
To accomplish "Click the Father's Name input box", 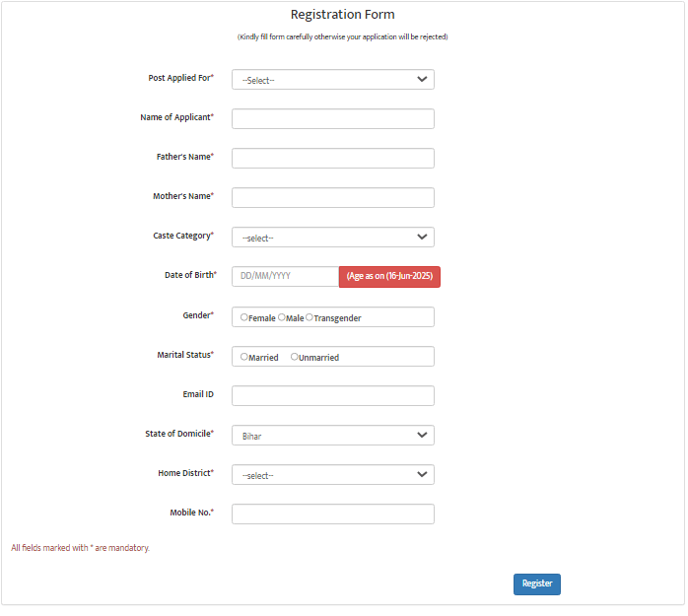I will pyautogui.click(x=332, y=159).
